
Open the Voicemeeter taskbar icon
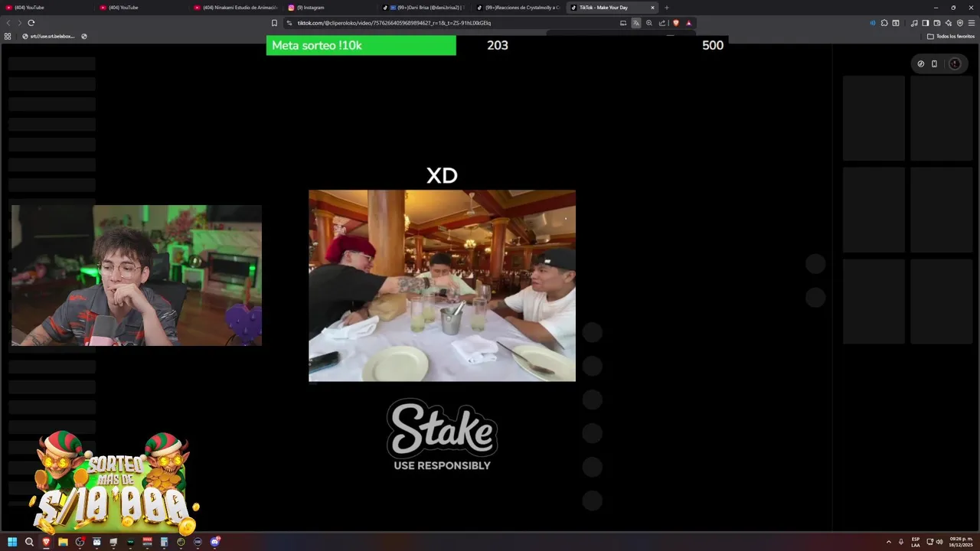(147, 542)
